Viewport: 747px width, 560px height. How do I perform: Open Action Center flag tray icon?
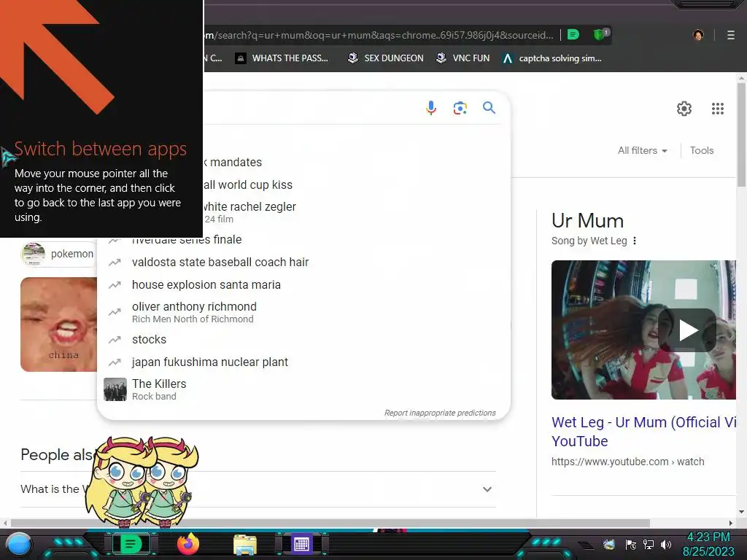tap(631, 544)
